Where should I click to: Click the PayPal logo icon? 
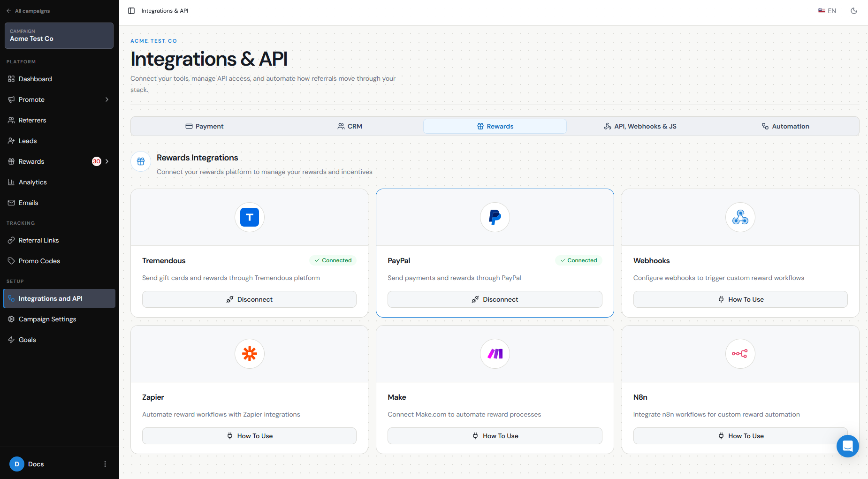[x=495, y=217]
